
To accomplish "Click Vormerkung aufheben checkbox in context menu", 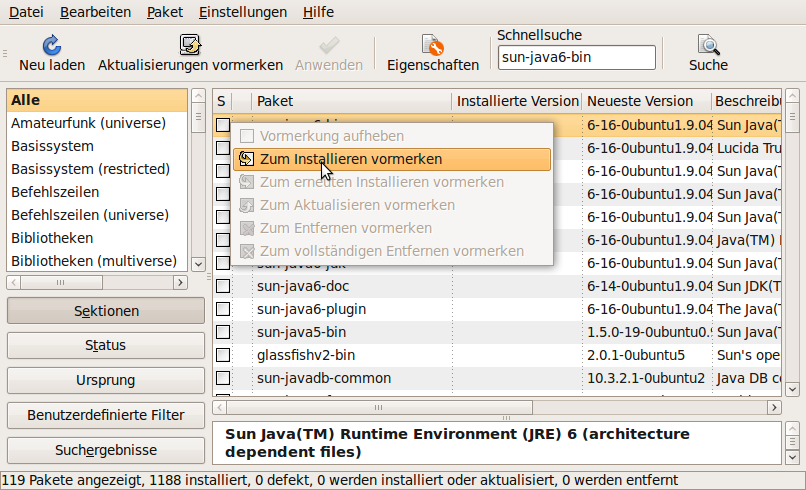I will click(x=247, y=136).
